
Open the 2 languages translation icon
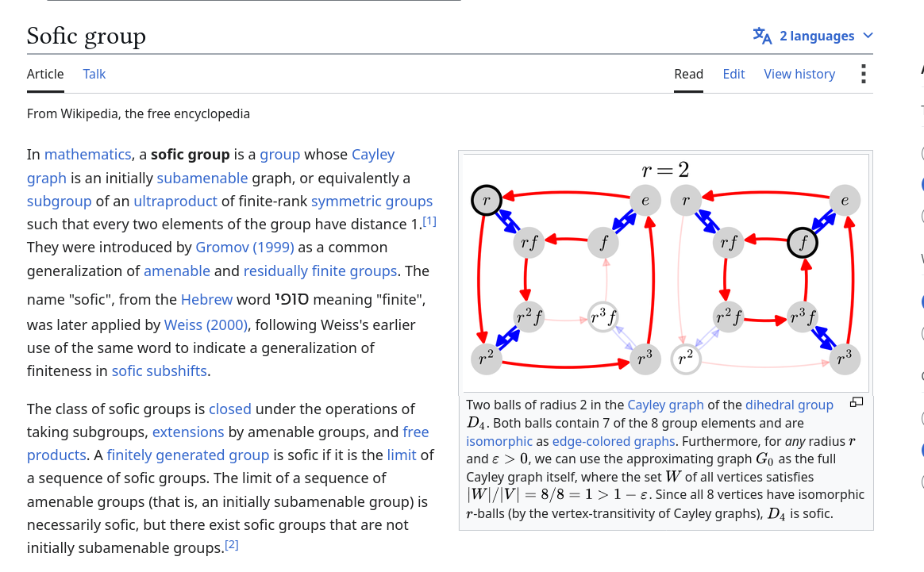click(x=762, y=36)
